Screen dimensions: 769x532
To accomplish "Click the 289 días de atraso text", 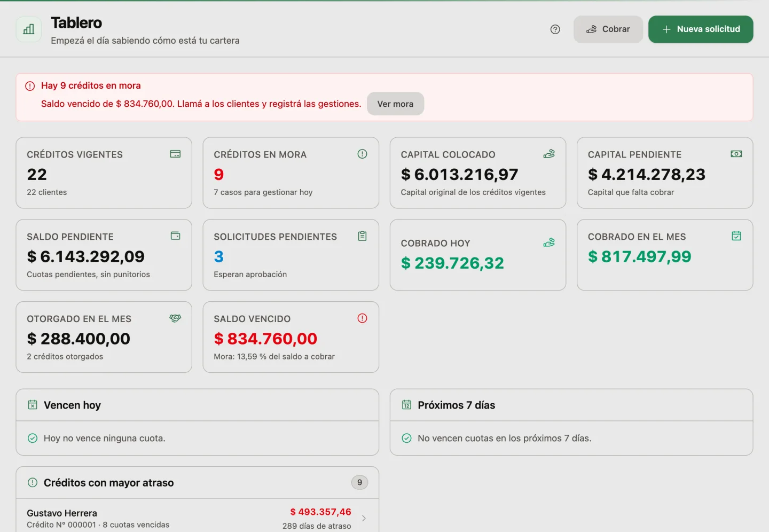I will click(x=317, y=526).
